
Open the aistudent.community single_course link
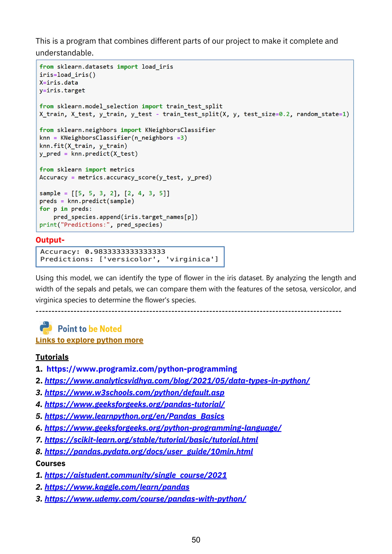tap(135, 475)
